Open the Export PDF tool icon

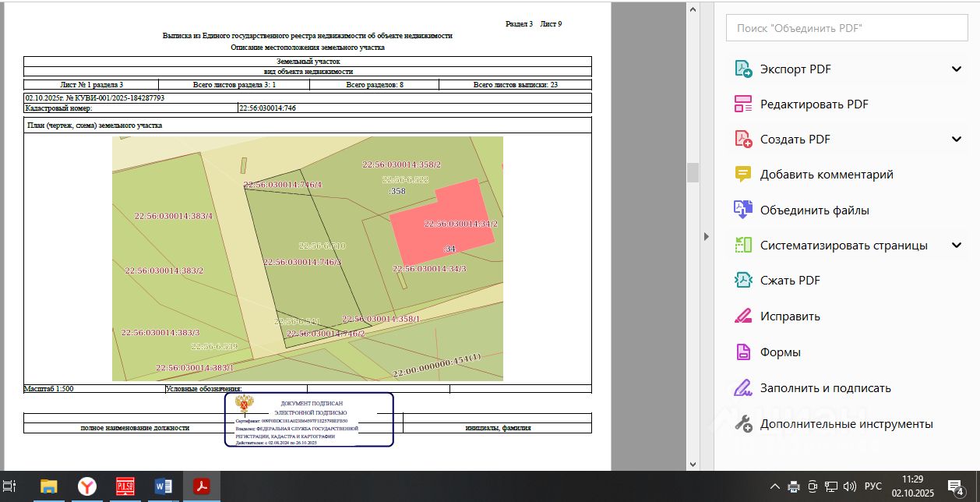[743, 69]
